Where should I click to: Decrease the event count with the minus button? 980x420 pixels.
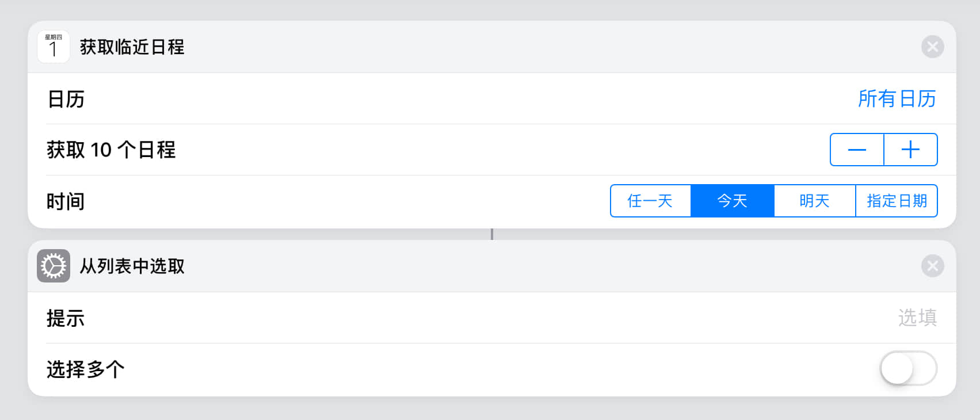[857, 150]
